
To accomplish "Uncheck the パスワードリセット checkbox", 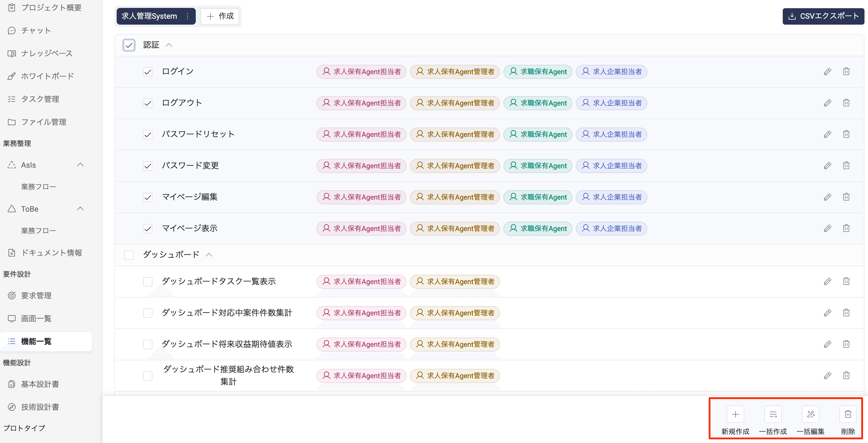I will click(148, 135).
